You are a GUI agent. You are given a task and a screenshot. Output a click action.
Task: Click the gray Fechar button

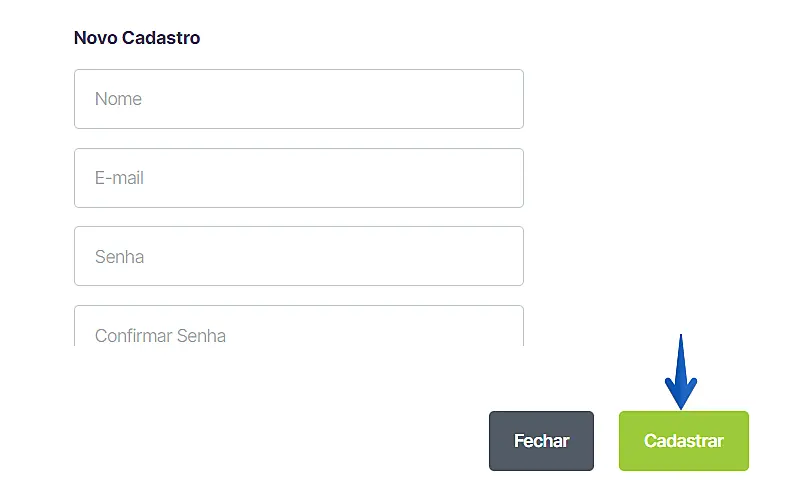pos(541,441)
